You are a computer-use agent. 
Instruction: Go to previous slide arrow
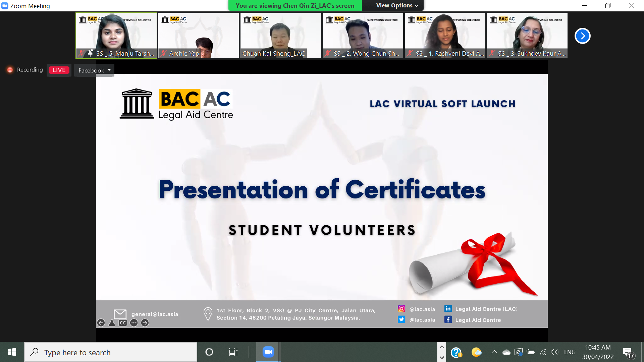[101, 323]
